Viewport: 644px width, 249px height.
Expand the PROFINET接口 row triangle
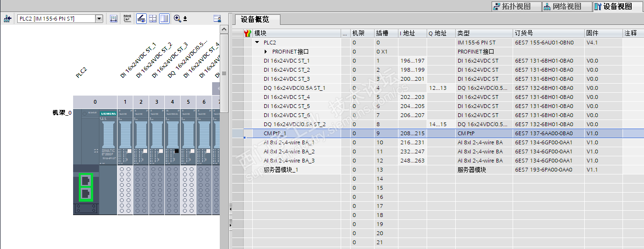266,52
